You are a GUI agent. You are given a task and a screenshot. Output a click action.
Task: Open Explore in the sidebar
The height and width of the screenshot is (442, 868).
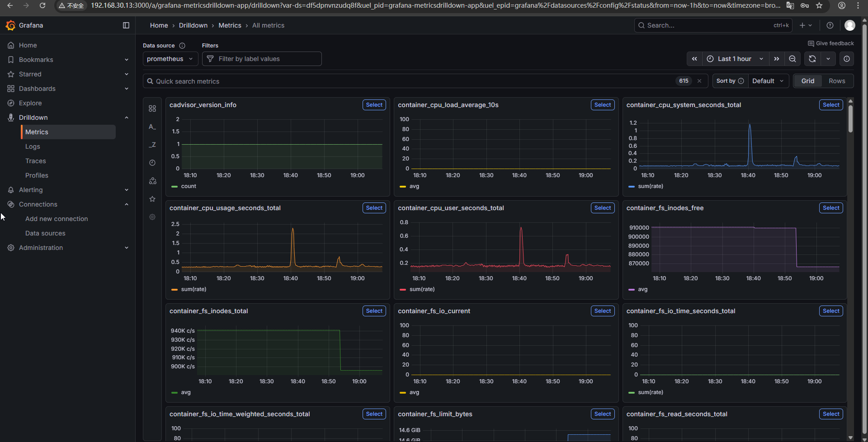(30, 103)
